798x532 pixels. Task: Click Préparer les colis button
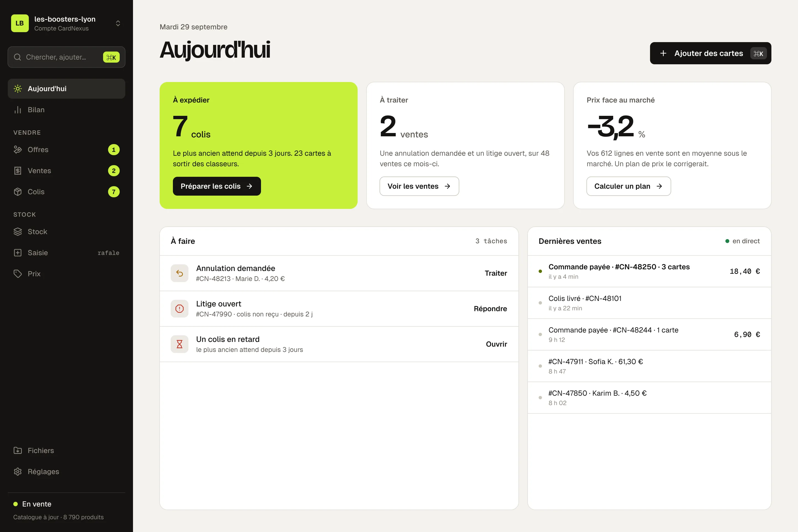(217, 186)
